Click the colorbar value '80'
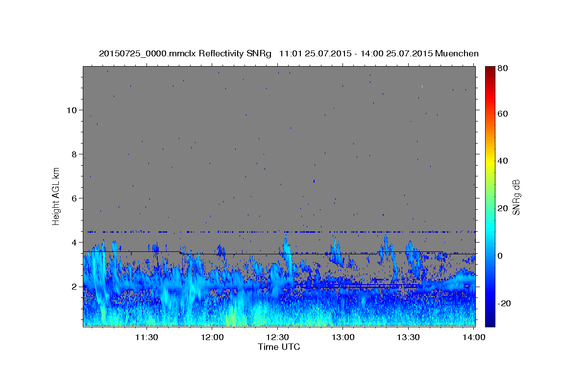The height and width of the screenshot is (392, 588). 503,68
